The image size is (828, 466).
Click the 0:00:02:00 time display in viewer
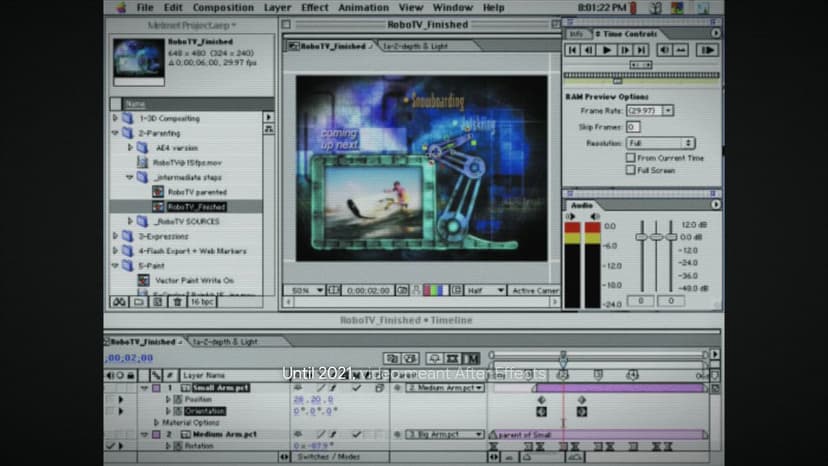368,290
